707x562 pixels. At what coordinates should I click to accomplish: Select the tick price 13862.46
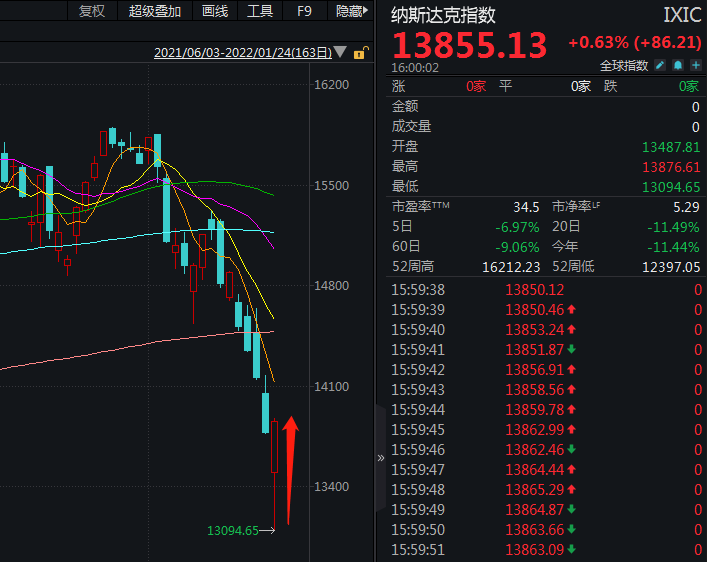534,450
